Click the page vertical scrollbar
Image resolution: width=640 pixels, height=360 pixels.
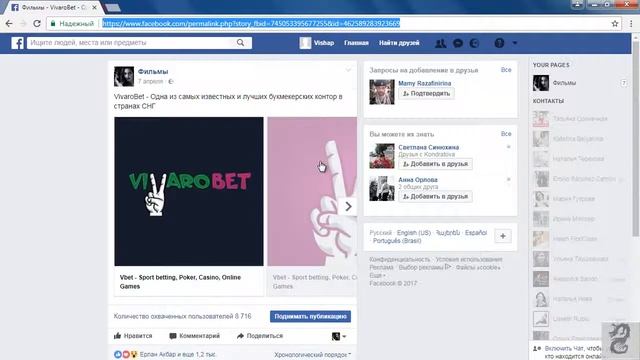point(636,139)
